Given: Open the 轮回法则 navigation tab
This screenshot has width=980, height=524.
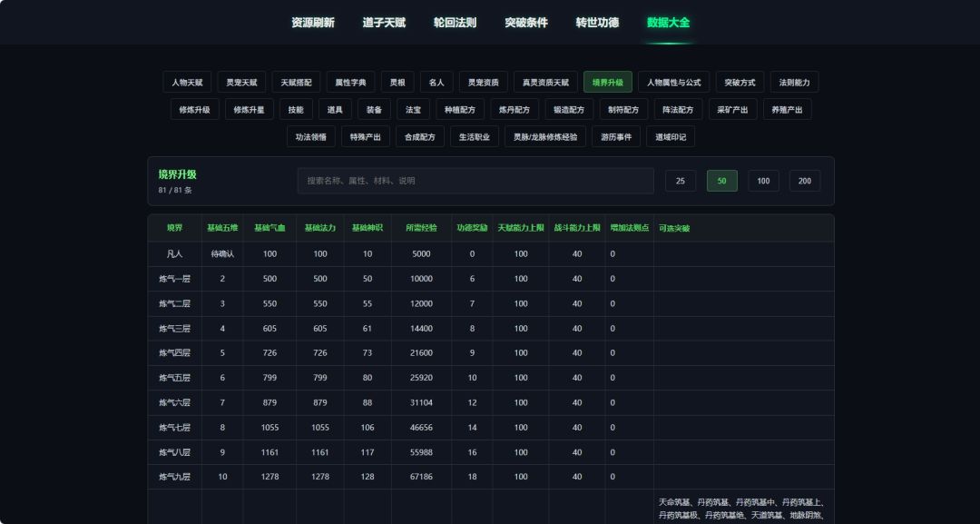Looking at the screenshot, I should tap(455, 23).
